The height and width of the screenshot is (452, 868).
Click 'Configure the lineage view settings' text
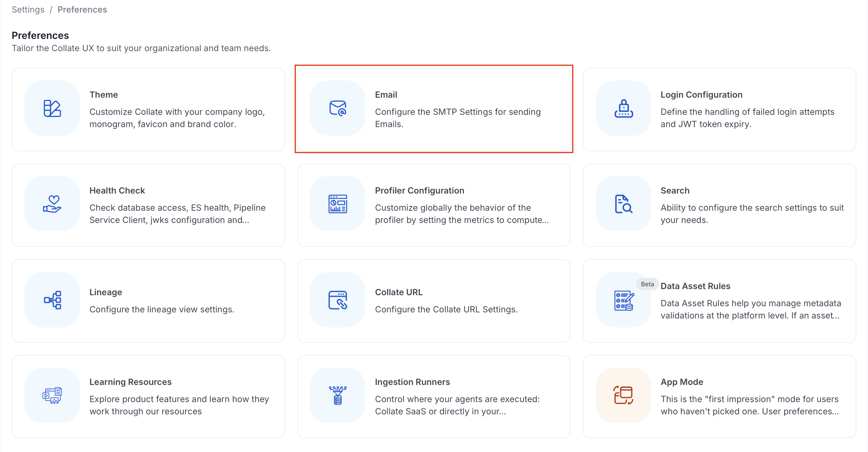click(x=162, y=309)
